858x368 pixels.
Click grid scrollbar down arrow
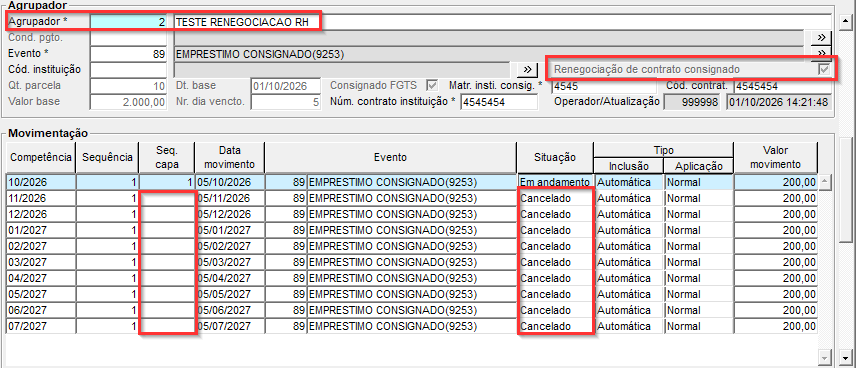coord(825,357)
